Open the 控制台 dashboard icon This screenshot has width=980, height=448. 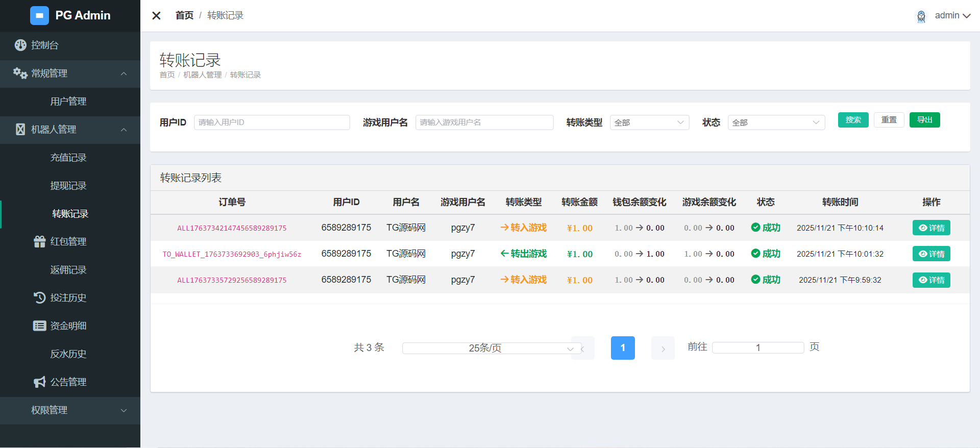20,45
